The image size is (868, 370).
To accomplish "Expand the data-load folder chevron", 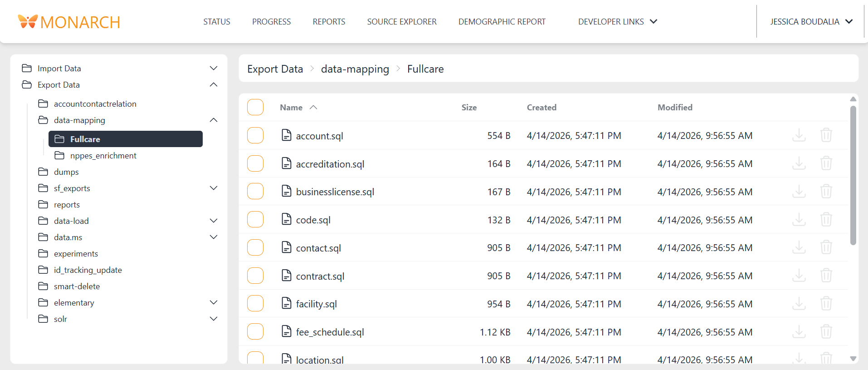I will 214,221.
